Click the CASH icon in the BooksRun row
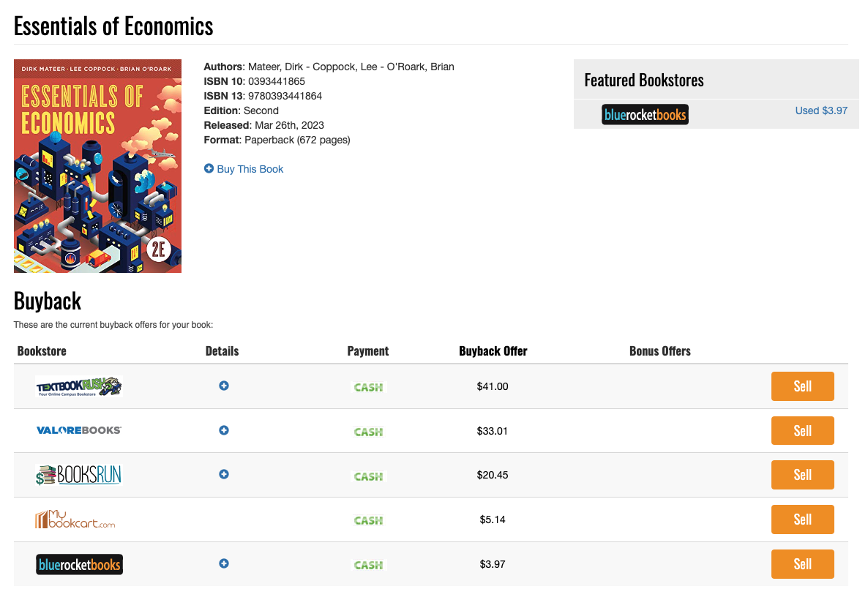This screenshot has height=589, width=868. (x=368, y=476)
